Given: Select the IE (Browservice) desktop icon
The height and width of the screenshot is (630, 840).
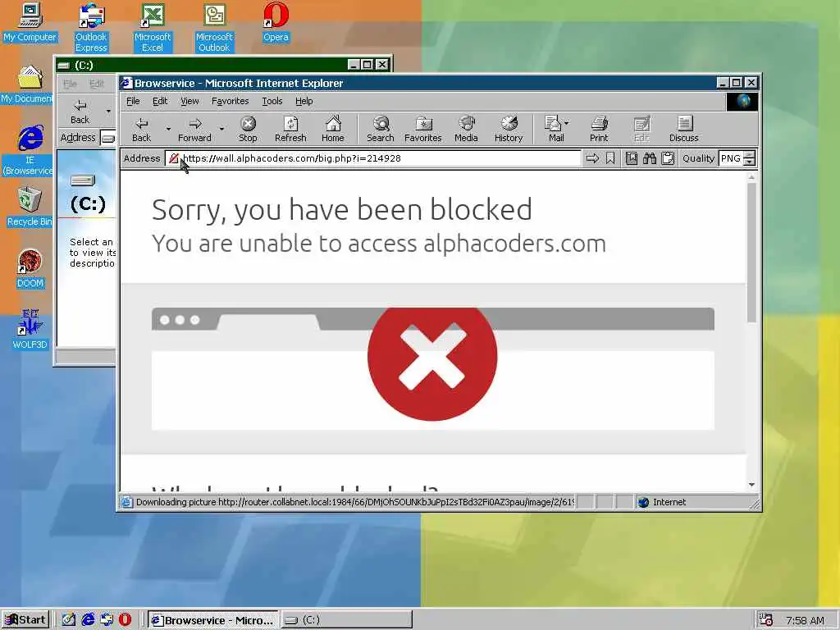Looking at the screenshot, I should point(29,151).
